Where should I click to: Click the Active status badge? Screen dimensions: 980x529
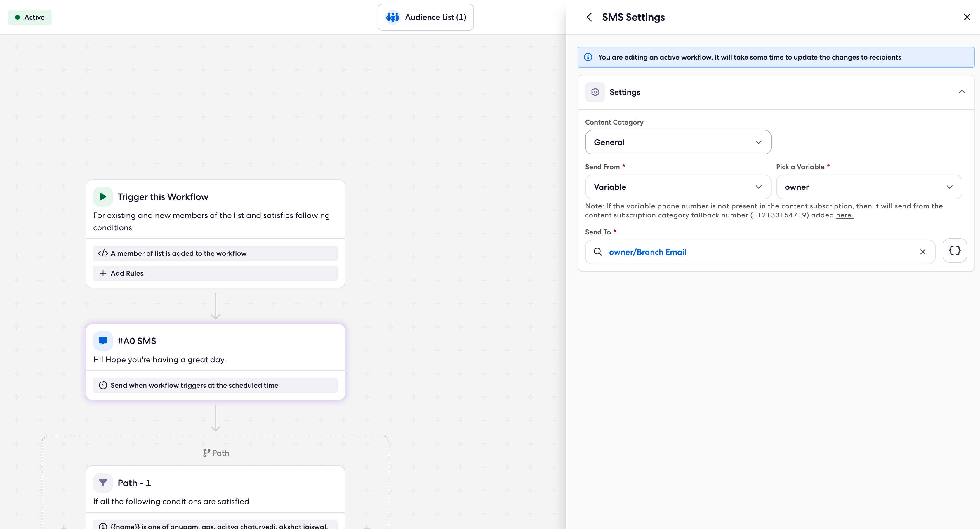[30, 17]
